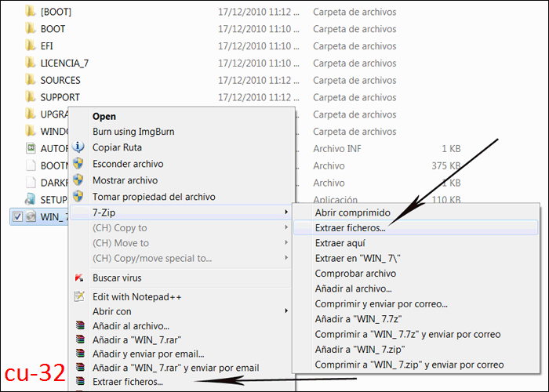Screen dimensions: 549x392
Task: Click the shield icon beside Tomar propiedad
Action: [78, 196]
